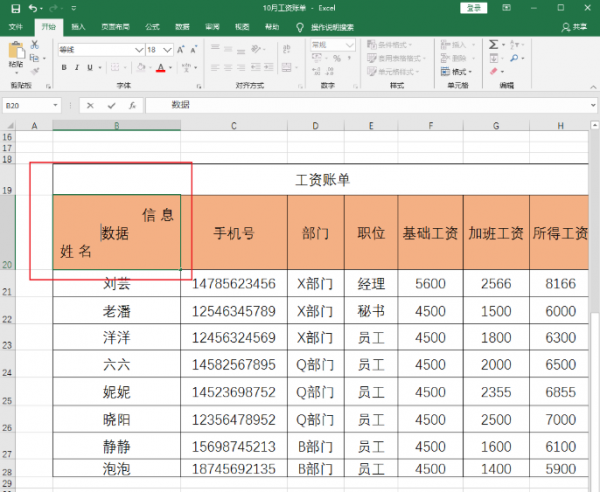This screenshot has width=600, height=492.
Task: Click the Name Box showing B20
Action: tap(31, 105)
